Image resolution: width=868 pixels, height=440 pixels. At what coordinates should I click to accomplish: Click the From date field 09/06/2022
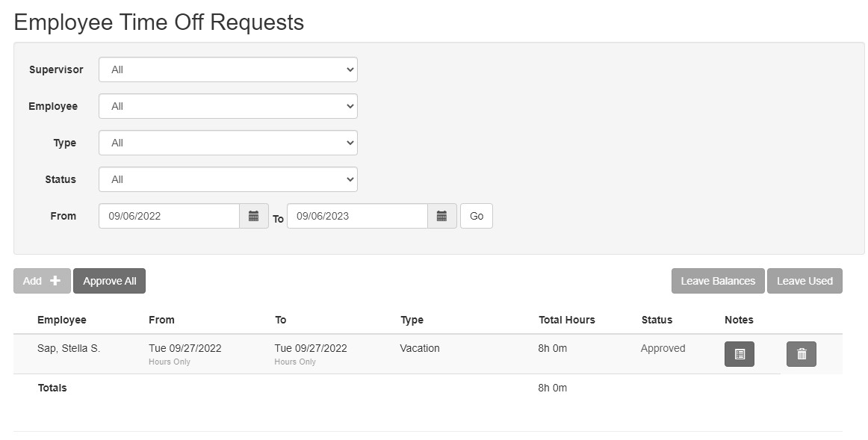[x=169, y=216]
